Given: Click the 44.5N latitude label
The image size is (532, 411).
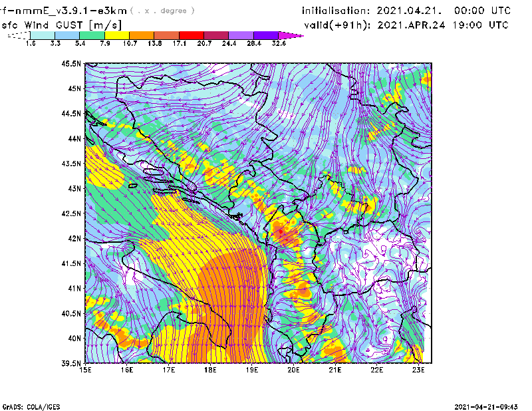Looking at the screenshot, I should coord(71,113).
